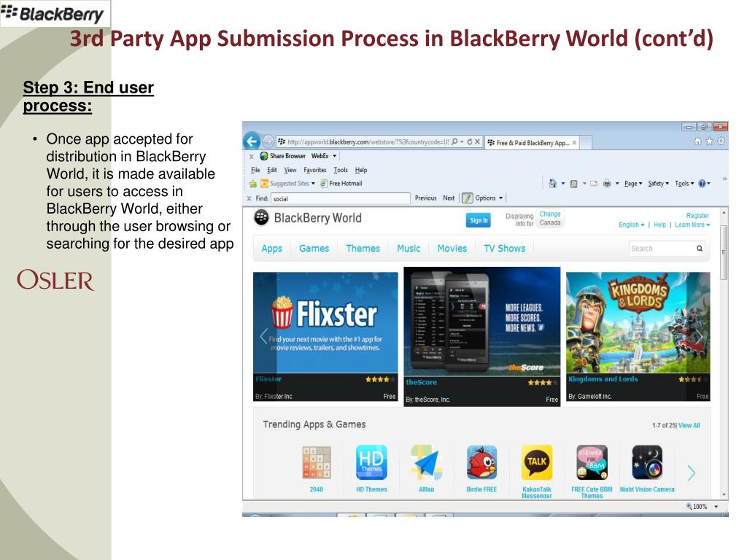The width and height of the screenshot is (747, 560).
Task: Click the Stop loading X icon in address bar
Action: pyautogui.click(x=477, y=142)
